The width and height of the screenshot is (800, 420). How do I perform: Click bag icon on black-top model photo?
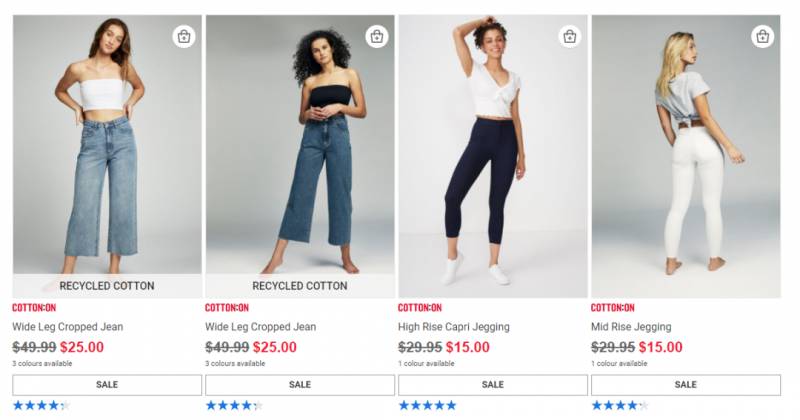[x=377, y=37]
